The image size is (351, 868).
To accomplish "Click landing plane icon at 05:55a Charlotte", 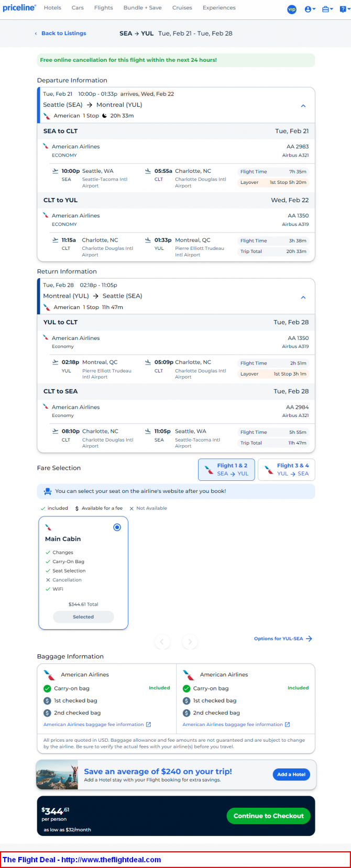I will pos(148,171).
